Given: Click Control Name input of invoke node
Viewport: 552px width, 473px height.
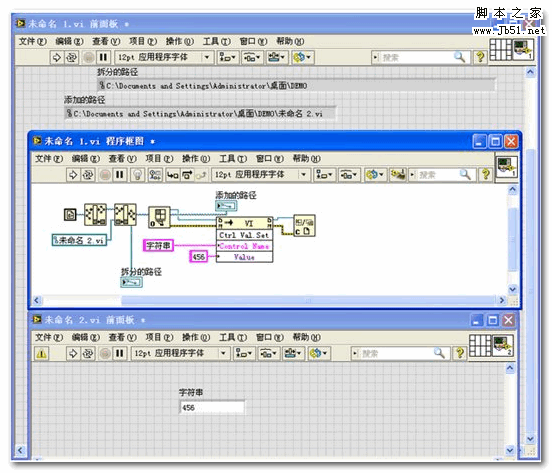Looking at the screenshot, I should (244, 246).
